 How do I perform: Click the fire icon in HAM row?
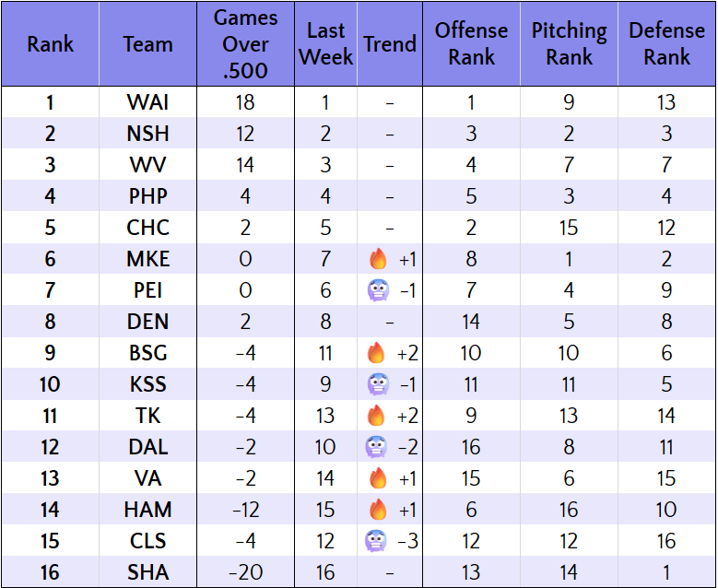(x=376, y=511)
